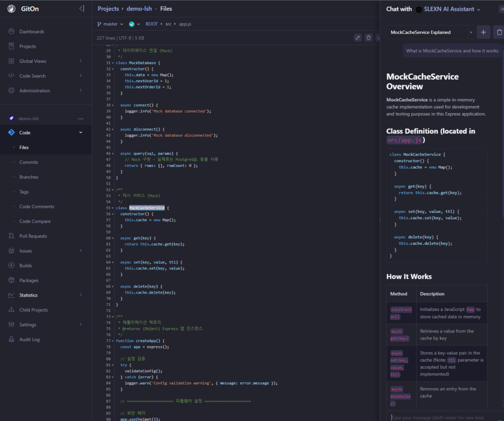Screen dimensions: 504x421
Task: Expand the build status dropdown
Action: (x=135, y=24)
